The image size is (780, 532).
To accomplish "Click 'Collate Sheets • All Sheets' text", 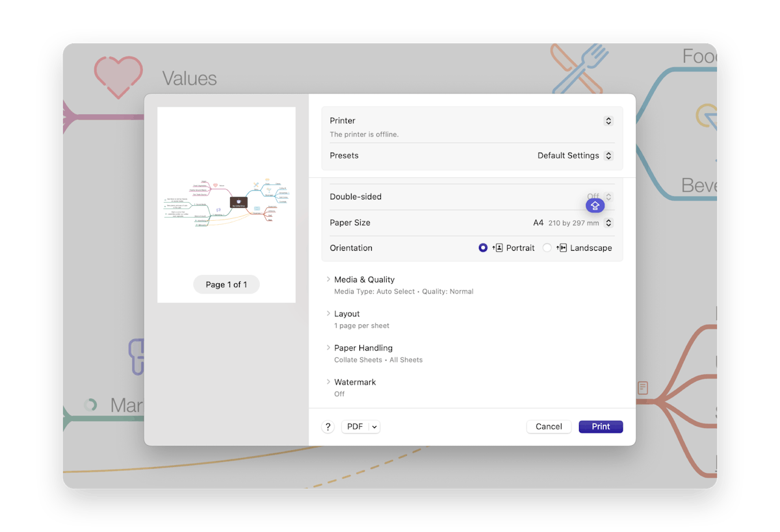I will 378,360.
